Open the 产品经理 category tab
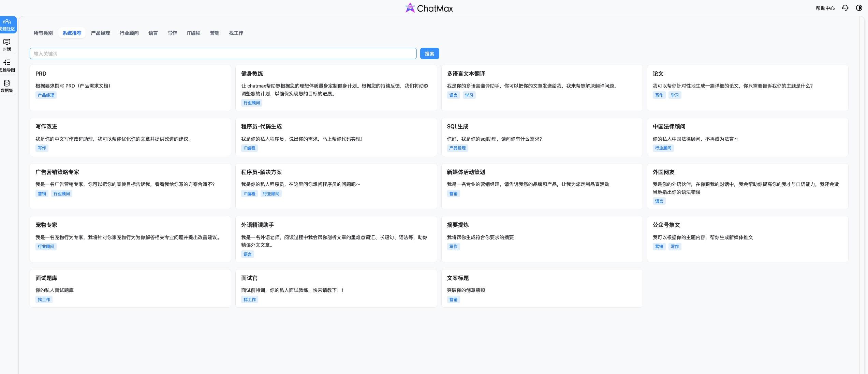Screen dimensions: 868x374 tap(100, 33)
